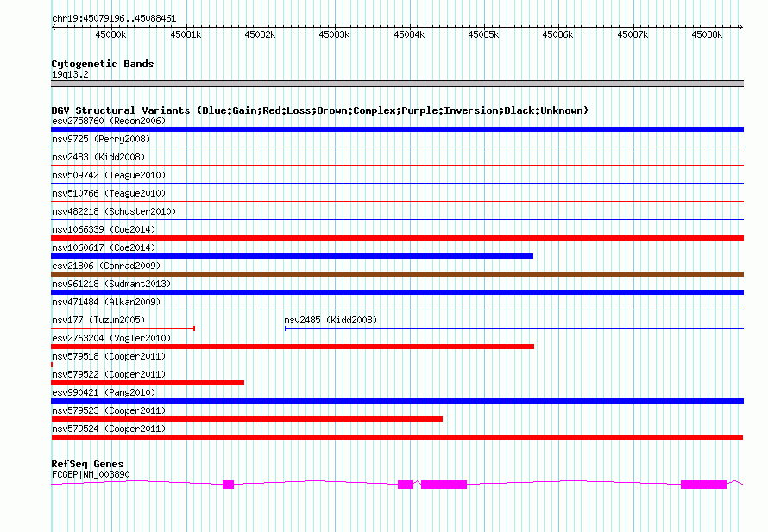
Task: Click the red bar under nsv579523
Action: tap(247, 419)
